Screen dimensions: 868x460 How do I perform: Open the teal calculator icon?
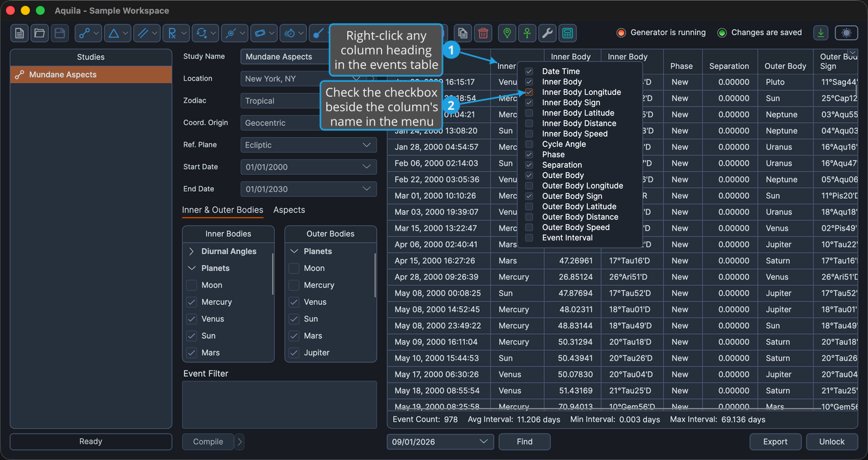click(568, 33)
